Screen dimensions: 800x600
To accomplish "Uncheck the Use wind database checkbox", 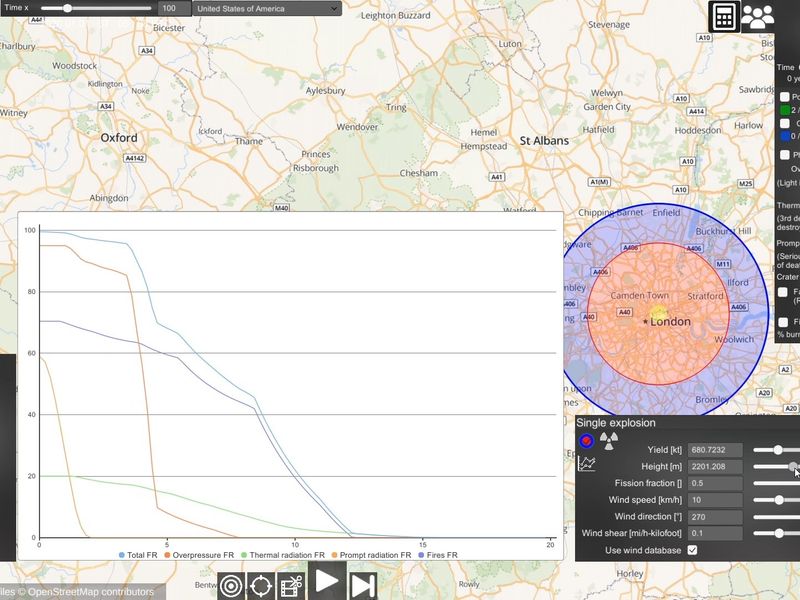I will (692, 550).
